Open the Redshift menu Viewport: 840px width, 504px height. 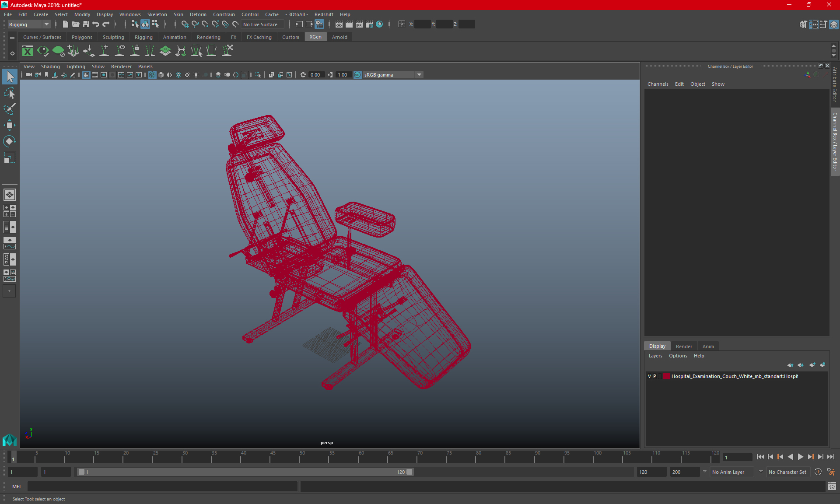click(324, 14)
